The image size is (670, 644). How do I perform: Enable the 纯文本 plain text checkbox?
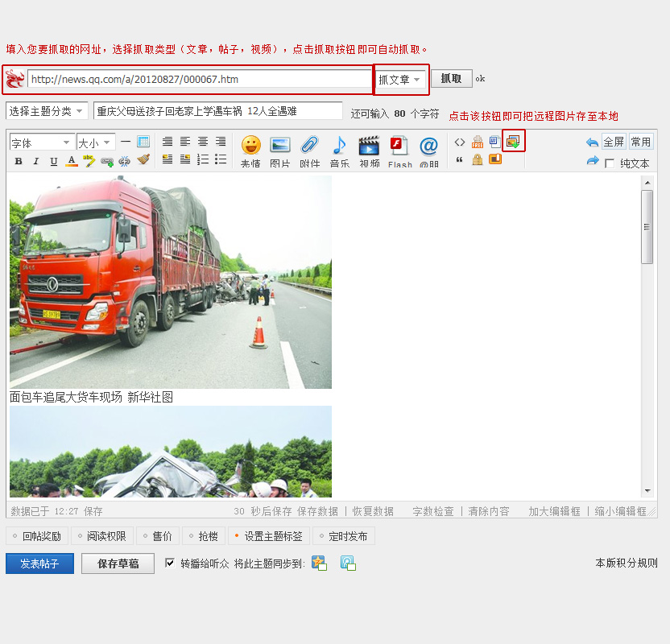click(610, 163)
